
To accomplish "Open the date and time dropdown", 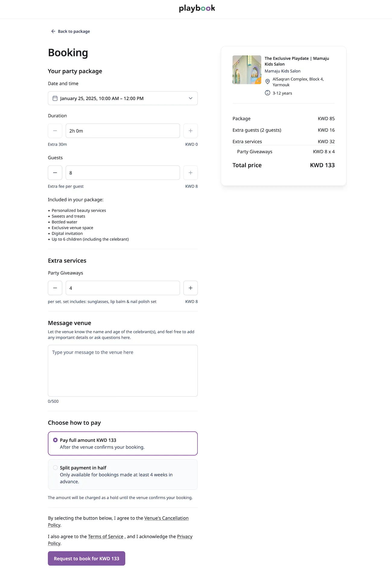I will coord(122,98).
